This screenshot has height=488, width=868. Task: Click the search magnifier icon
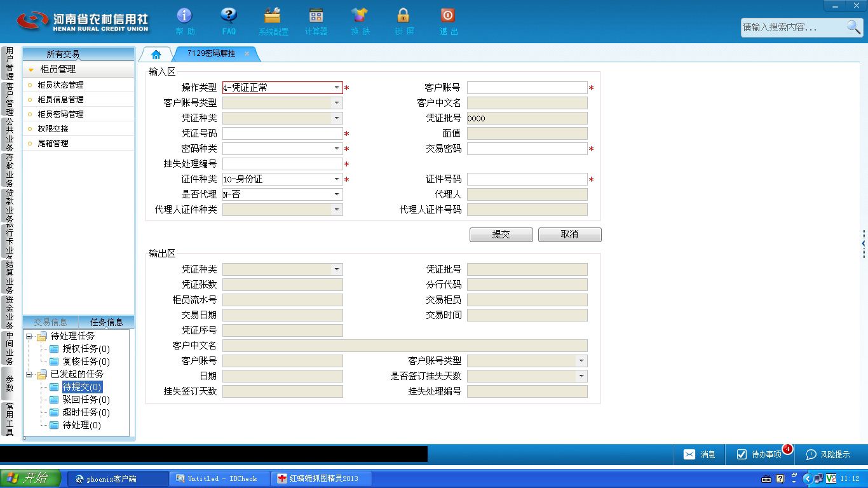coord(853,27)
